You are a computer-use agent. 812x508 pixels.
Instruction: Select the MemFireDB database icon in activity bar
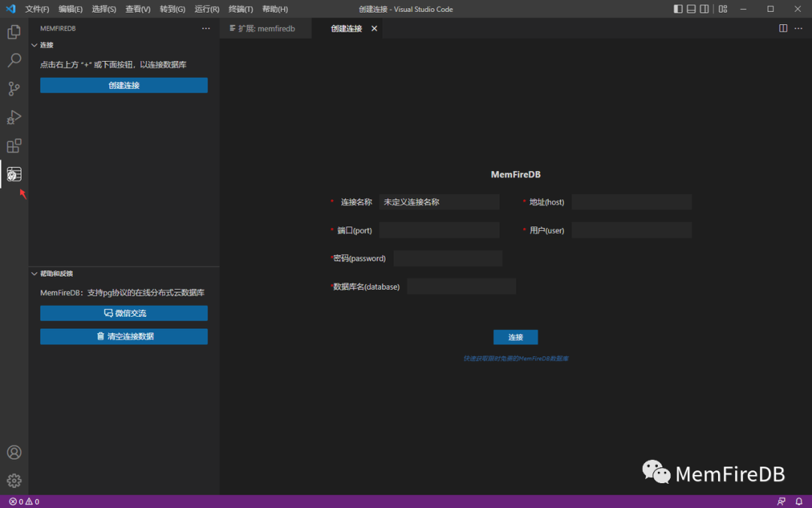(x=14, y=174)
